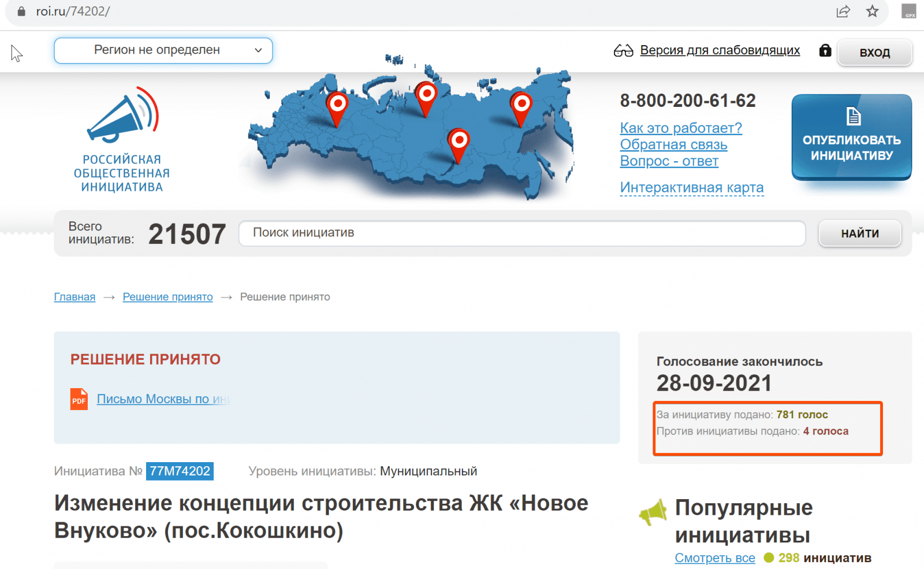Image resolution: width=924 pixels, height=569 pixels.
Task: Click the glasses icon for visually impaired version
Action: (x=623, y=51)
